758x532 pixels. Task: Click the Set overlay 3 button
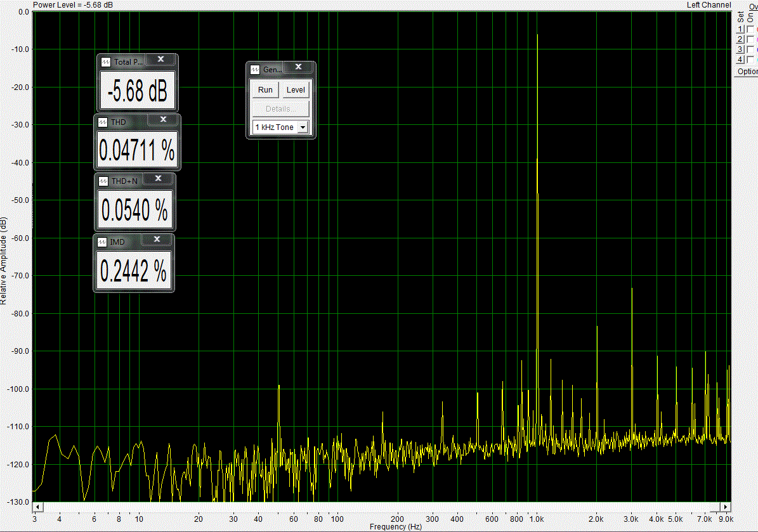(x=740, y=49)
